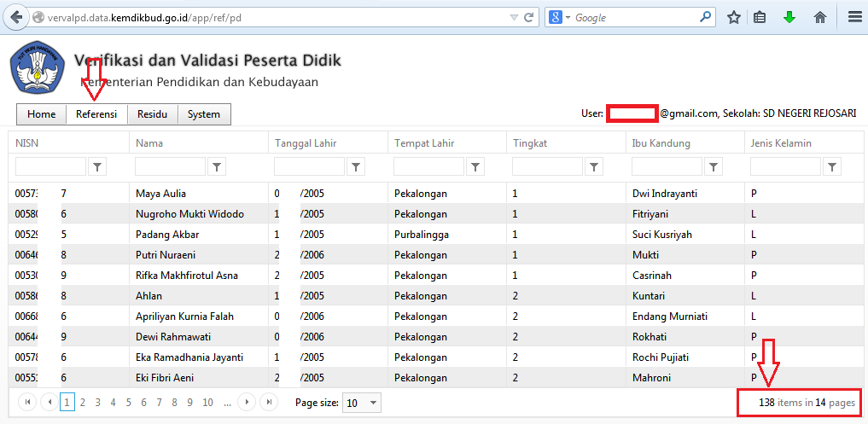The height and width of the screenshot is (424, 868).
Task: Bookmark this page with the star icon
Action: [x=733, y=18]
